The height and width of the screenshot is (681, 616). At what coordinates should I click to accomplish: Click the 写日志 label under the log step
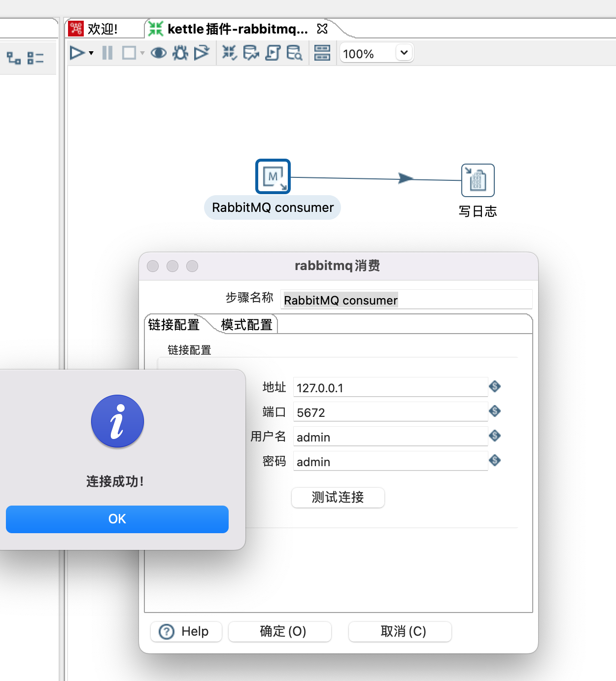coord(478,211)
